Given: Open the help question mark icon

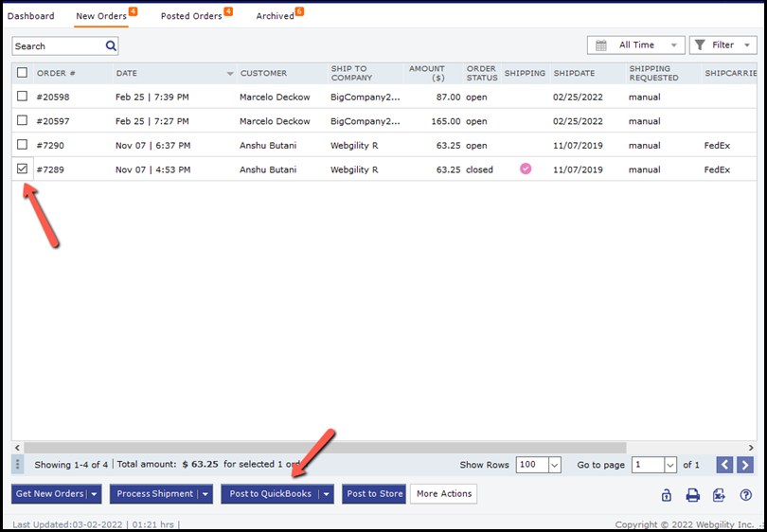Looking at the screenshot, I should click(x=746, y=495).
